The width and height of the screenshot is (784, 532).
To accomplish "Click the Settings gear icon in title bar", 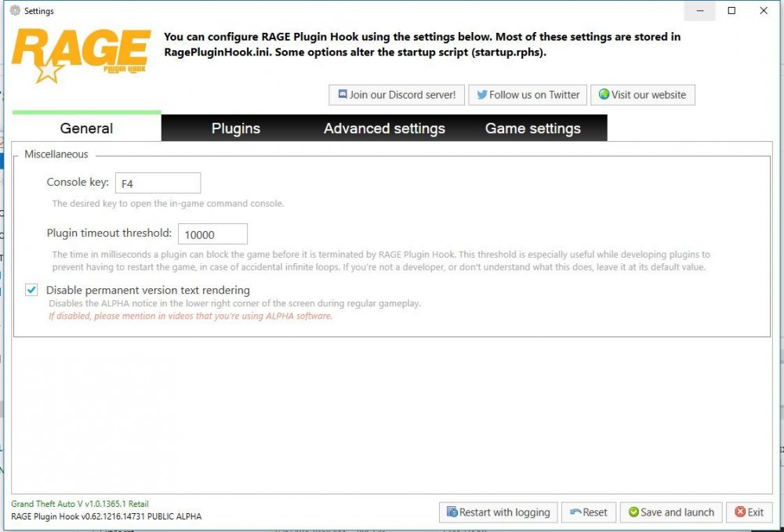I will click(15, 10).
